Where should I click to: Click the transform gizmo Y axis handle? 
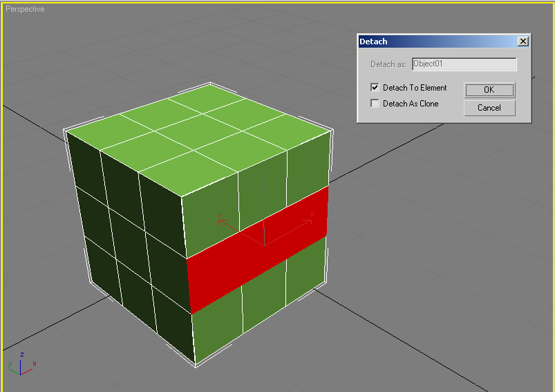[224, 223]
